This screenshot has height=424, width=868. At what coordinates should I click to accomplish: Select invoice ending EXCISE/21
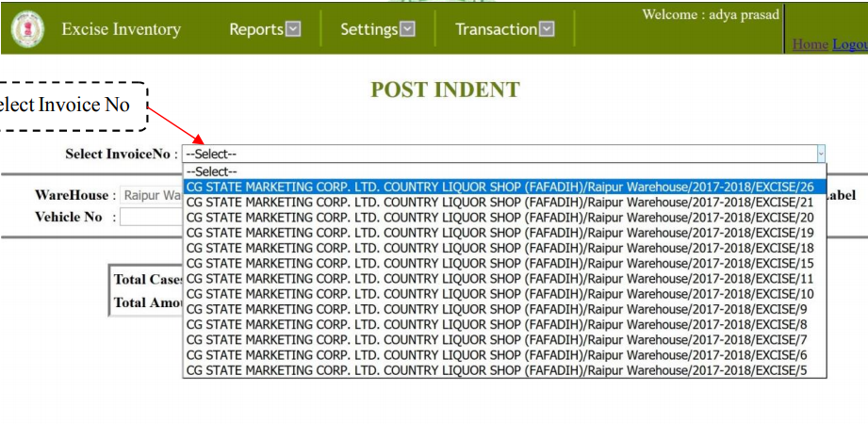(504, 202)
